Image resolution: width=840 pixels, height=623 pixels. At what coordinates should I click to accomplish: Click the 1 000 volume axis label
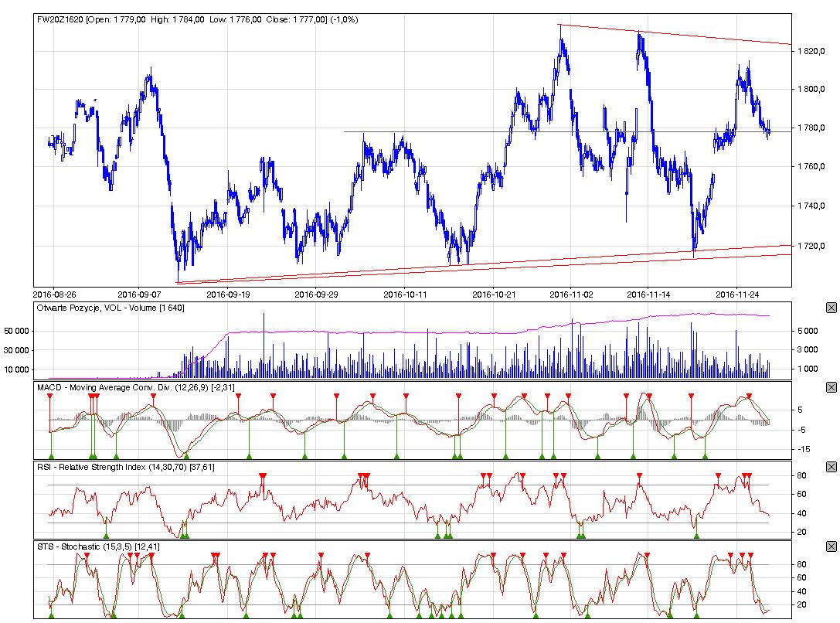pyautogui.click(x=808, y=369)
